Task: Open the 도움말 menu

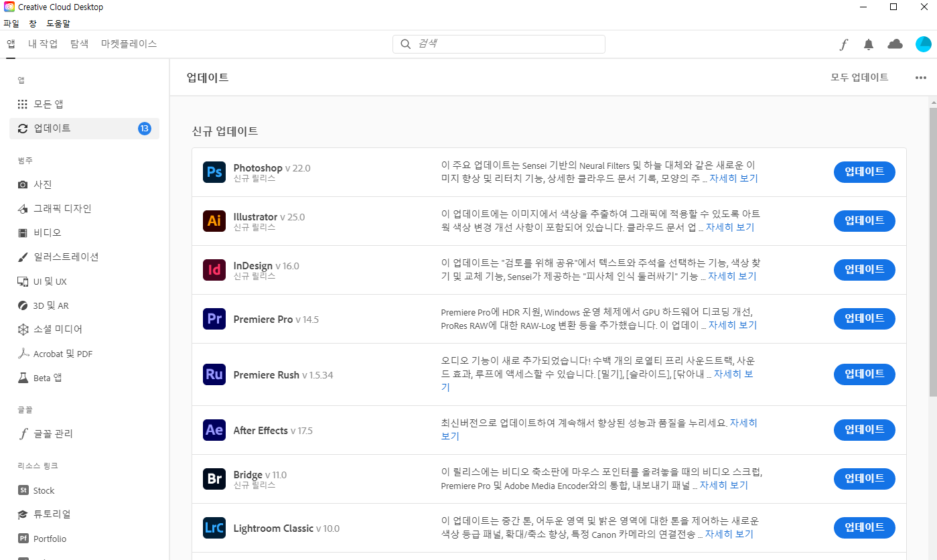Action: [x=58, y=23]
